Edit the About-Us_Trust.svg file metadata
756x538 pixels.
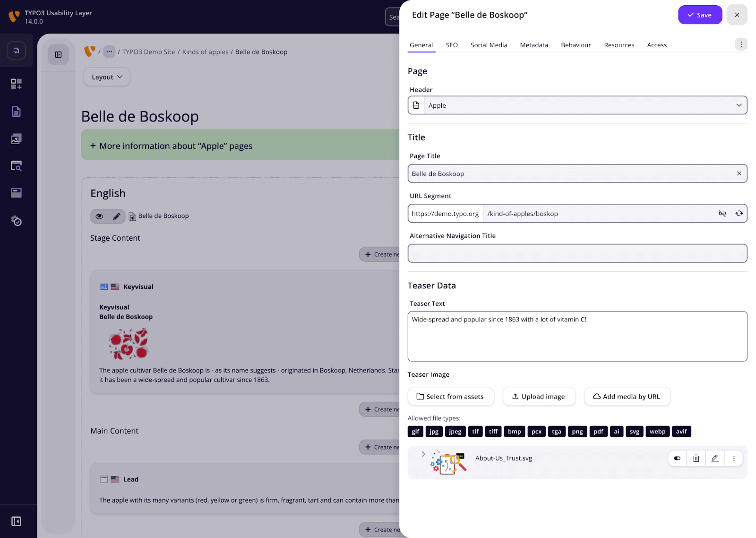(x=714, y=458)
